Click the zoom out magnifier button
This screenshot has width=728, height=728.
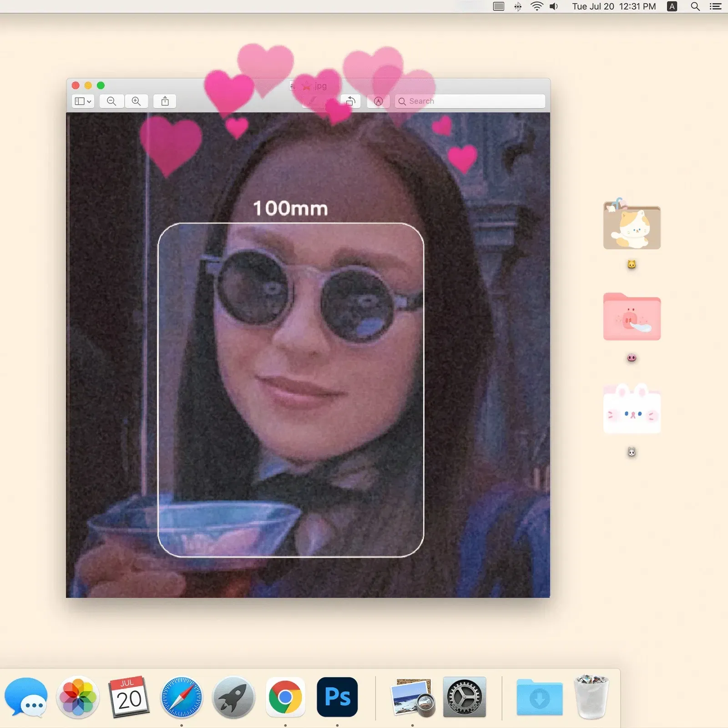111,101
